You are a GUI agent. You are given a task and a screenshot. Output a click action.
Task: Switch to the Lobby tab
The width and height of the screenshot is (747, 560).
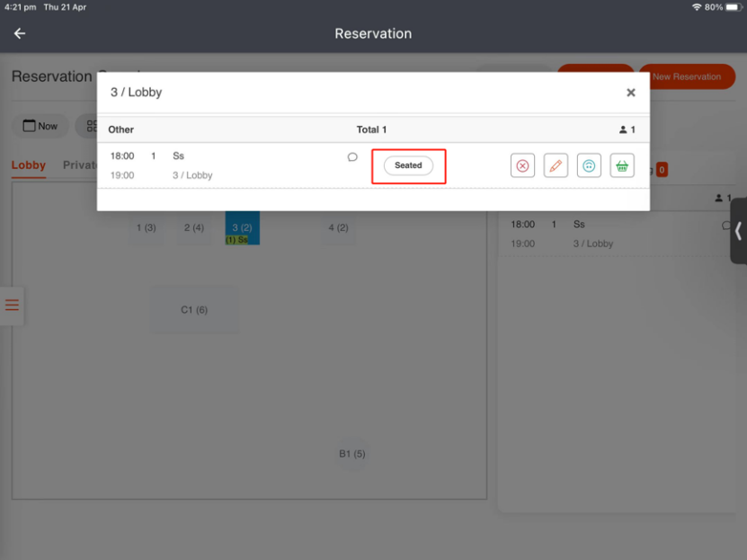(x=29, y=165)
